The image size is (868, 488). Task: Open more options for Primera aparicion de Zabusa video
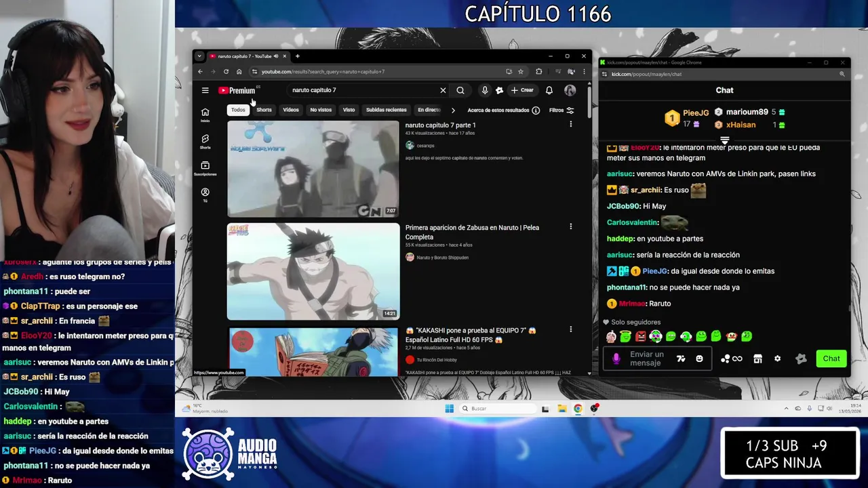570,226
